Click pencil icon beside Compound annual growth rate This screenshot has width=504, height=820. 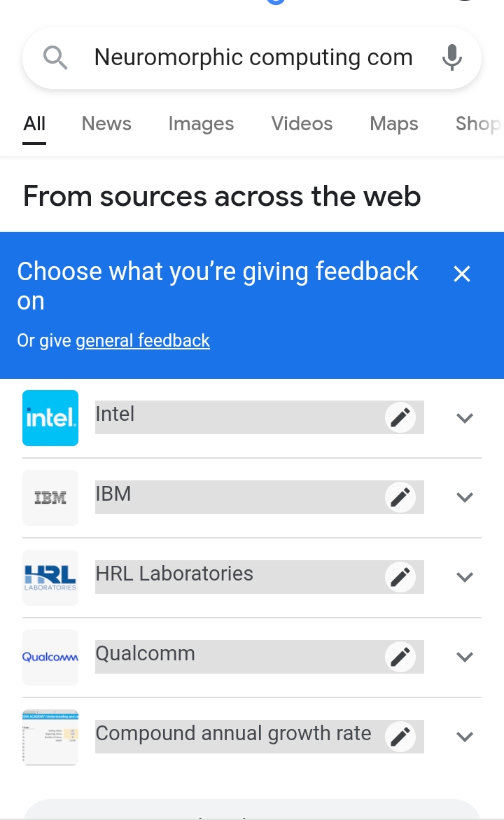[x=400, y=737]
